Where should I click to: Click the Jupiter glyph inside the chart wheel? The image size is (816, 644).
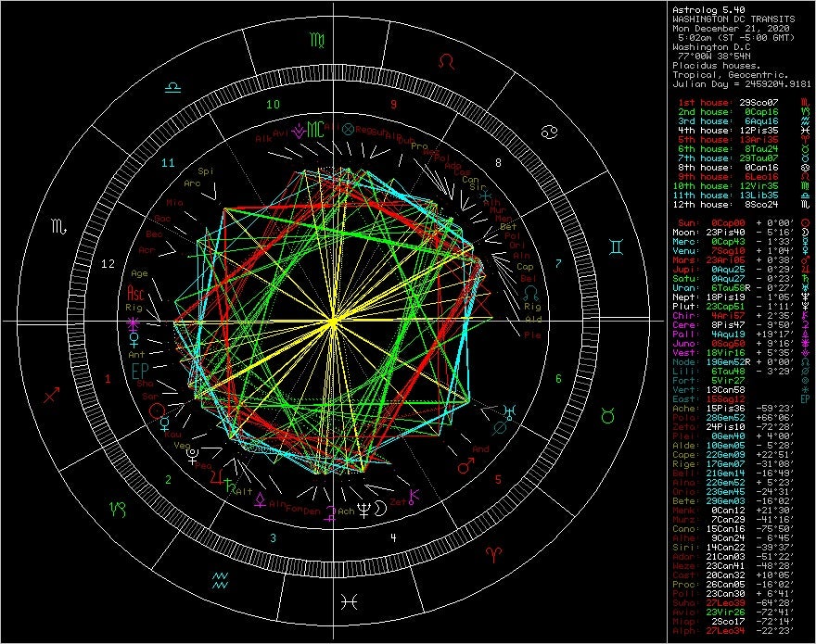(218, 477)
